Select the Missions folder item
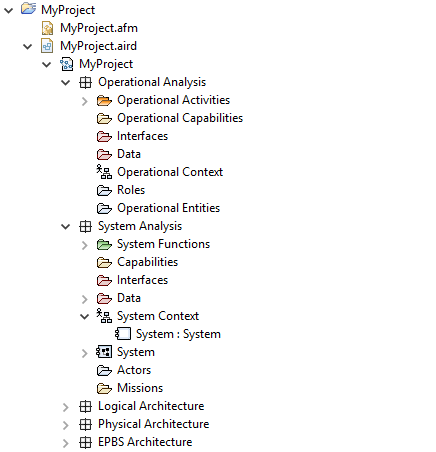Viewport: 436px width, 452px height. [x=130, y=388]
